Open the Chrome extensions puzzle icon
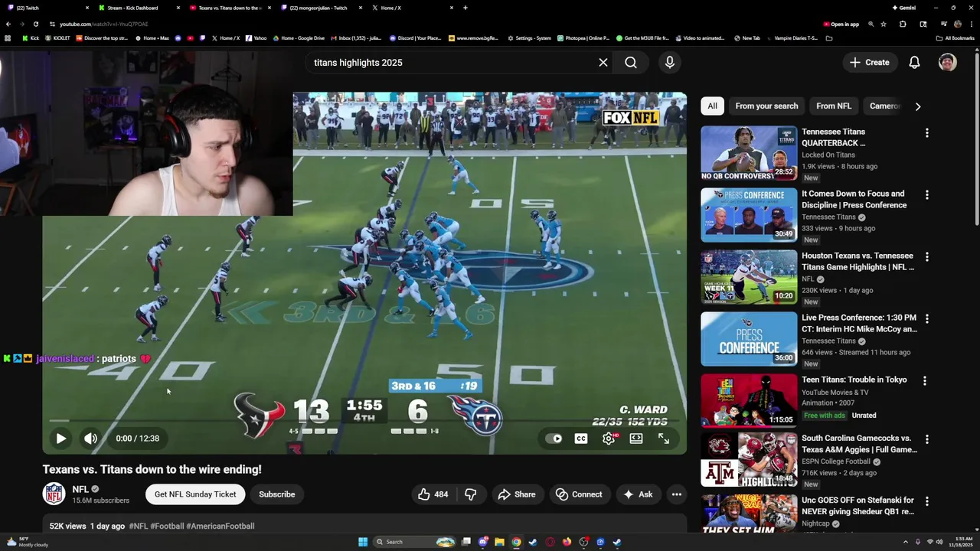The image size is (980, 551). tap(903, 24)
